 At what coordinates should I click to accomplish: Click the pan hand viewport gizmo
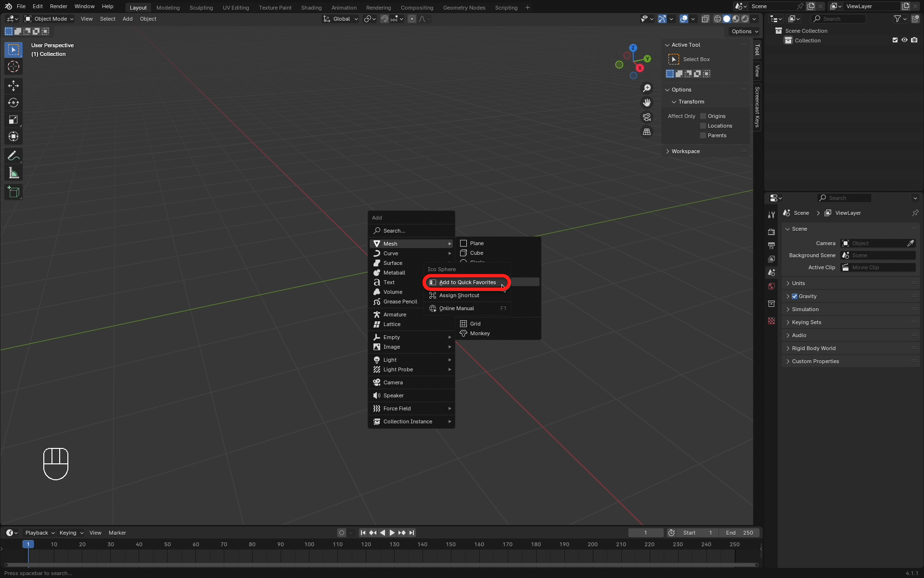coord(647,103)
